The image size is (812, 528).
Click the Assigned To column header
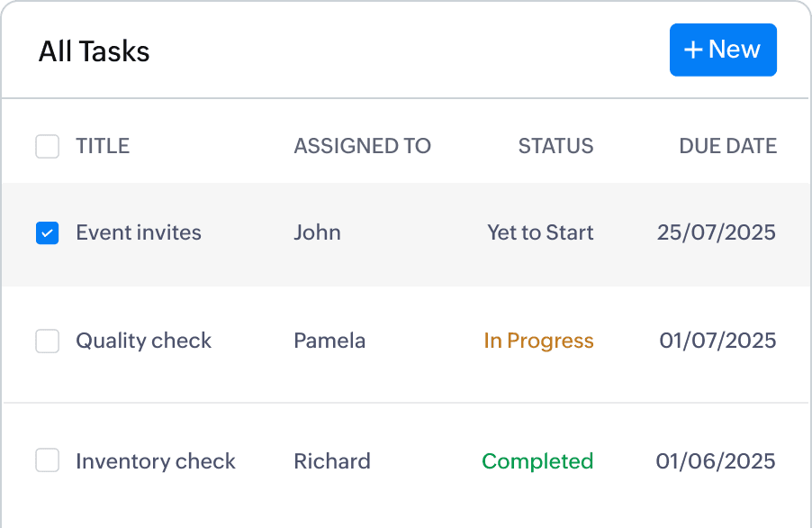click(x=362, y=146)
